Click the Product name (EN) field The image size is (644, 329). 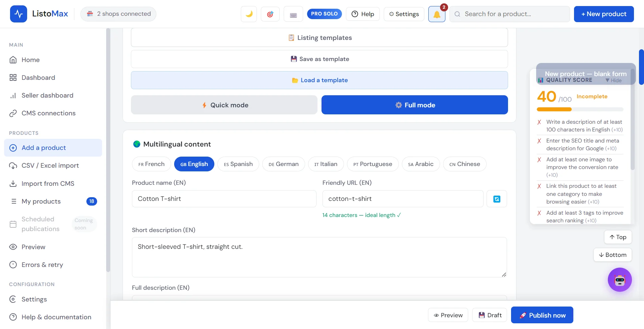224,199
